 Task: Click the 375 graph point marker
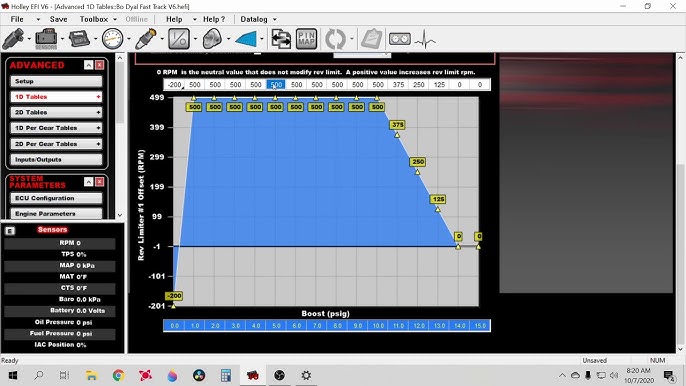[397, 135]
